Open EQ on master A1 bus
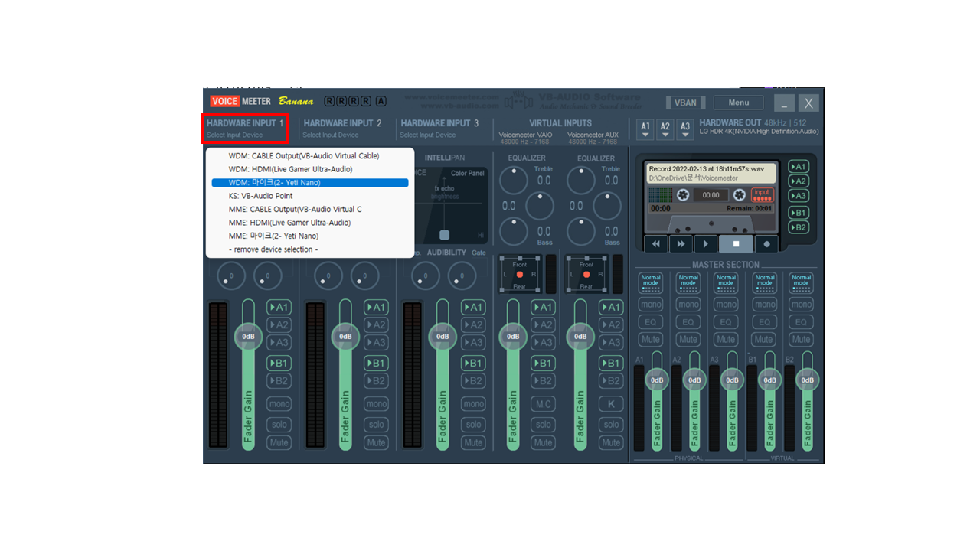Screen dimensions: 980x551 pyautogui.click(x=651, y=322)
